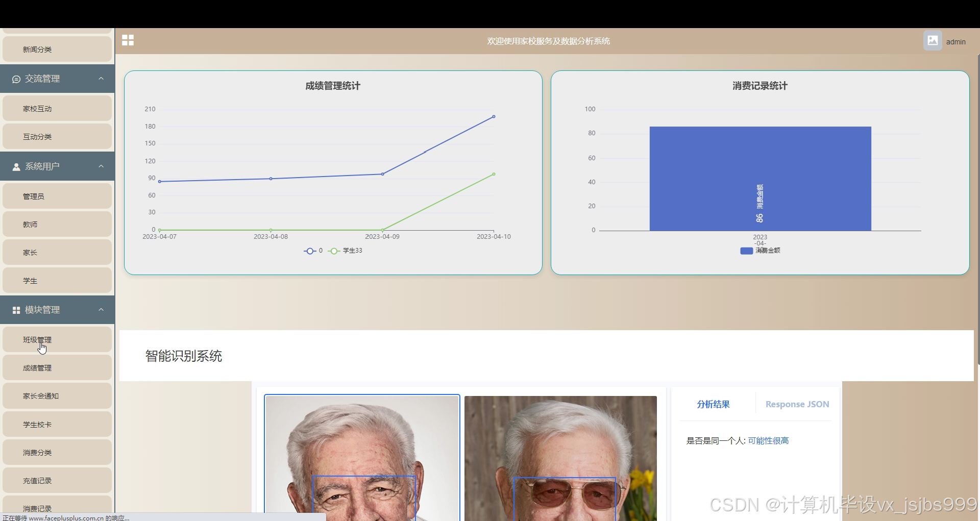Click the blue bar in 消费记录统计 chart
This screenshot has width=980, height=521.
point(760,179)
